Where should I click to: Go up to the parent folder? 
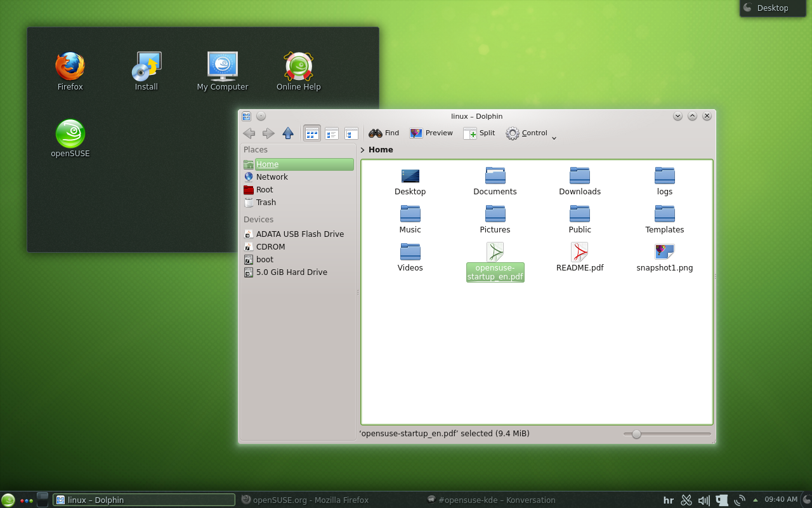point(288,133)
